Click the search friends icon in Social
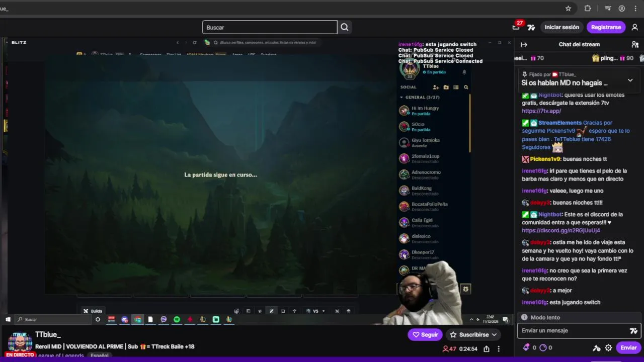 pos(466,87)
